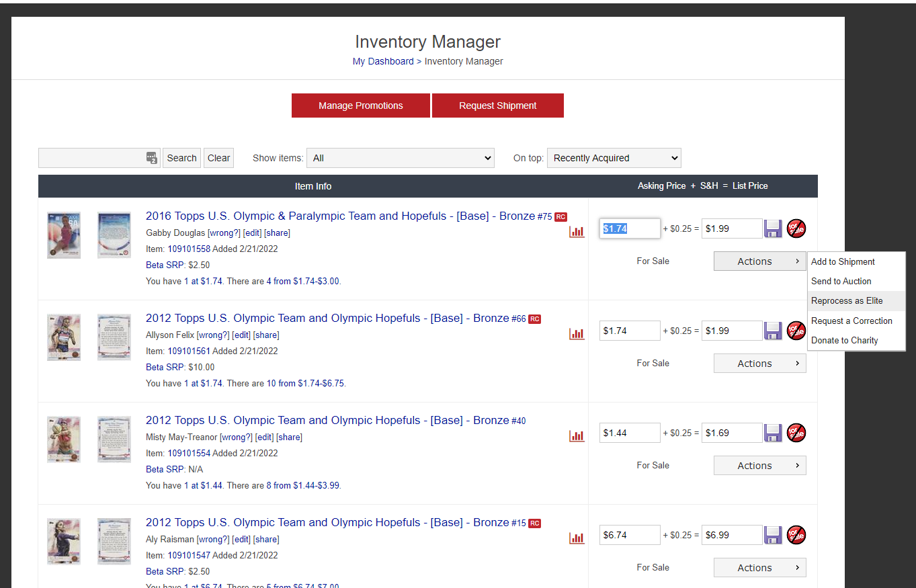Open the Show items dropdown

point(400,158)
